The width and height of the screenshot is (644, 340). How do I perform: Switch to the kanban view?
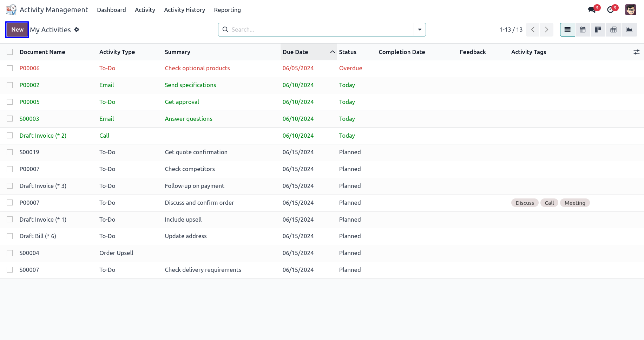tap(598, 30)
